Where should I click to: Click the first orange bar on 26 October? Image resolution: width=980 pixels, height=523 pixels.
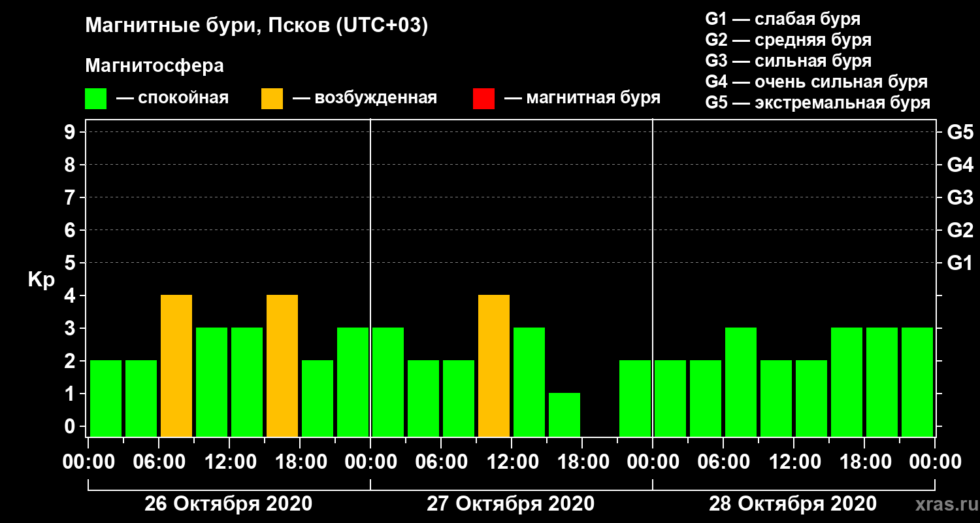tap(176, 365)
